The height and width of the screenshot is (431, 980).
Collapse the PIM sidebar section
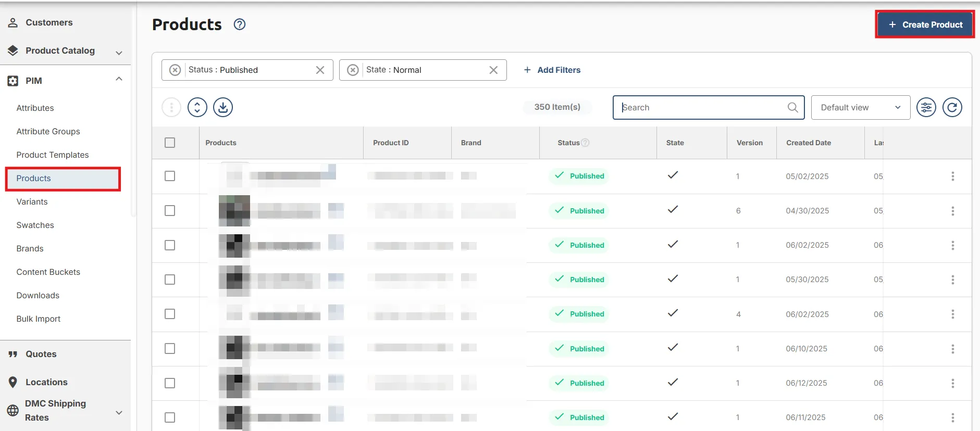tap(119, 79)
